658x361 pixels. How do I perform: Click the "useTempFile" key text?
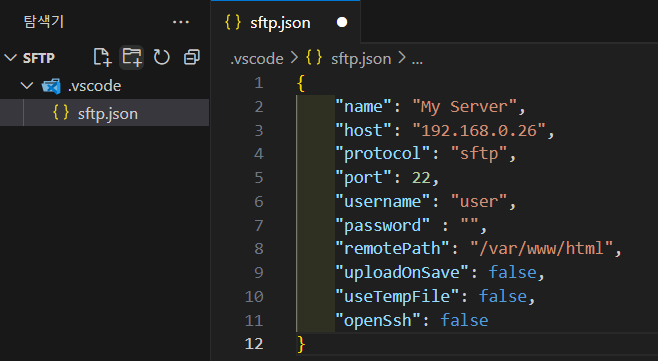tap(397, 297)
